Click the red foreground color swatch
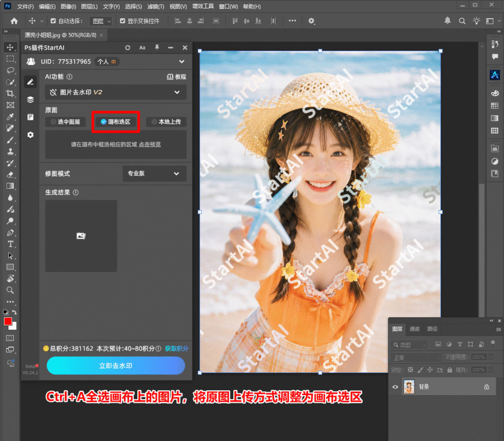 tap(7, 321)
